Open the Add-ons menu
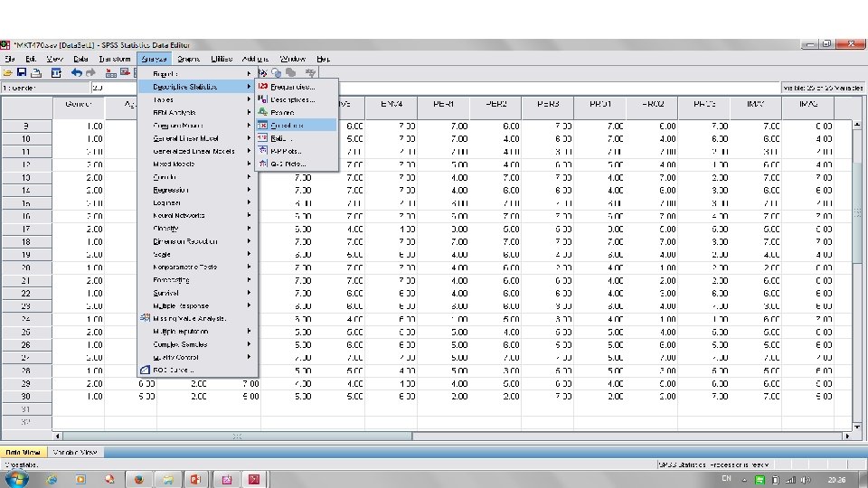 click(x=255, y=59)
